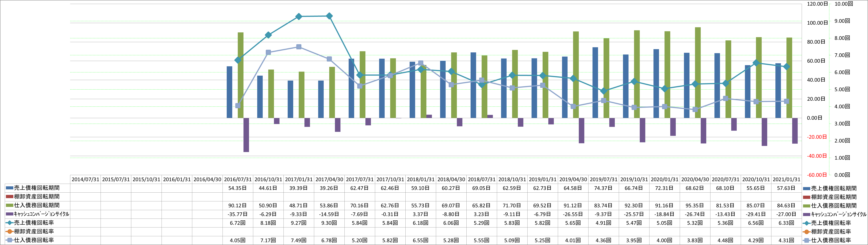Click the red -20.00日 axis label

(817, 137)
